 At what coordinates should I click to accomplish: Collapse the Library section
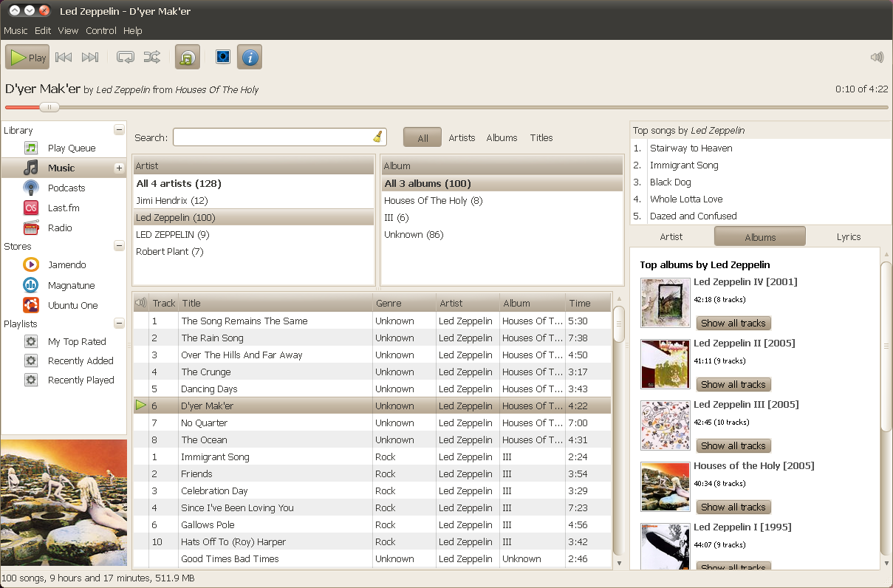coord(119,130)
